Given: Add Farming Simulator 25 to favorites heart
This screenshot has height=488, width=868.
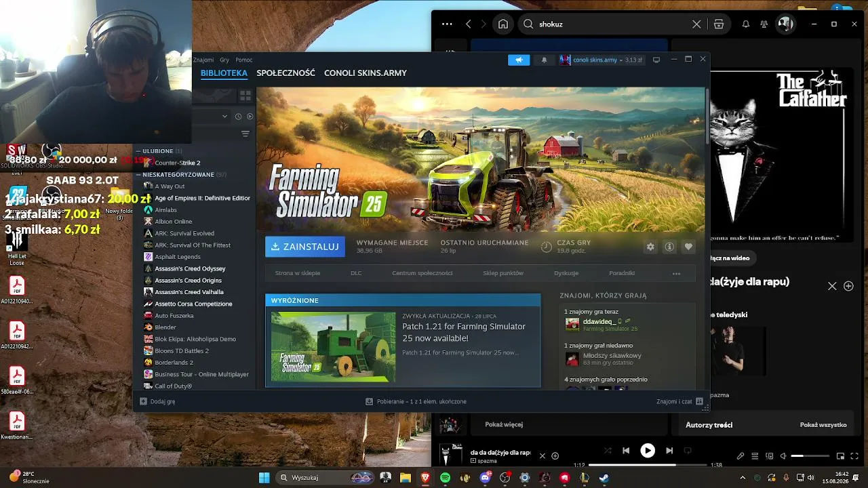Looking at the screenshot, I should (688, 247).
